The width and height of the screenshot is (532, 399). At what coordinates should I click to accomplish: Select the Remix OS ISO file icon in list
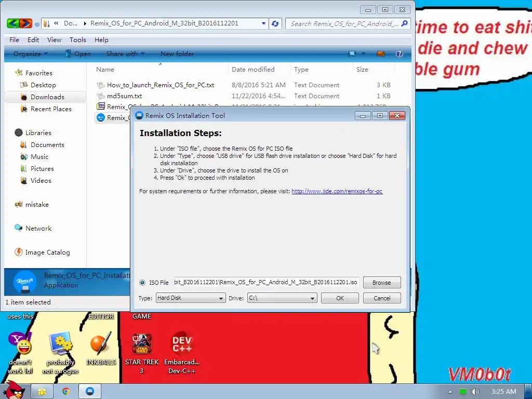[101, 106]
